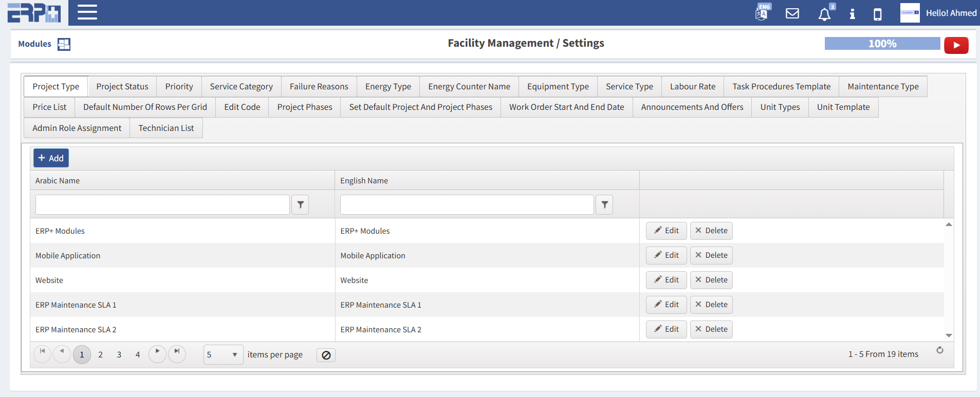The image size is (980, 397).
Task: Delete the Mobile Application row
Action: coord(711,255)
